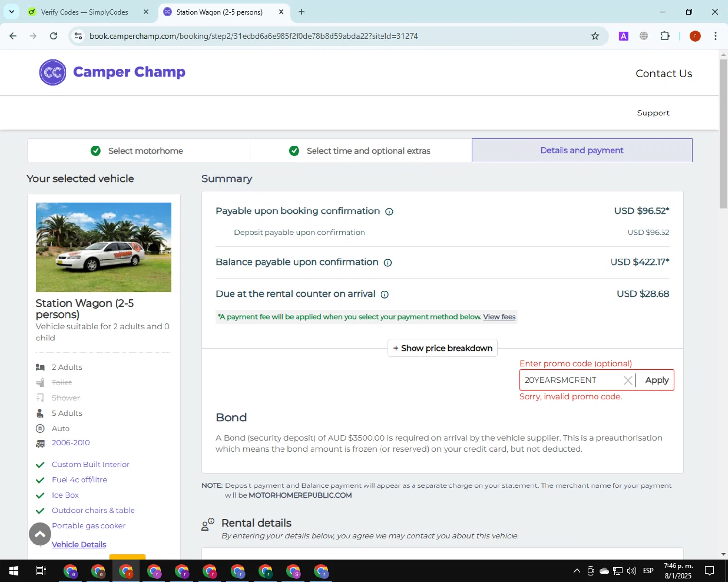
Task: Click the address bar URL
Action: 253,36
